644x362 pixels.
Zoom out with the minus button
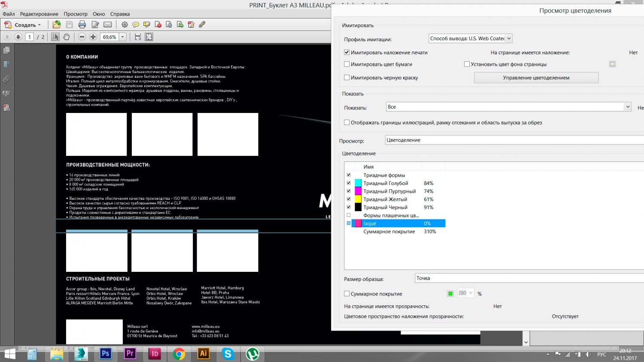tap(82, 37)
